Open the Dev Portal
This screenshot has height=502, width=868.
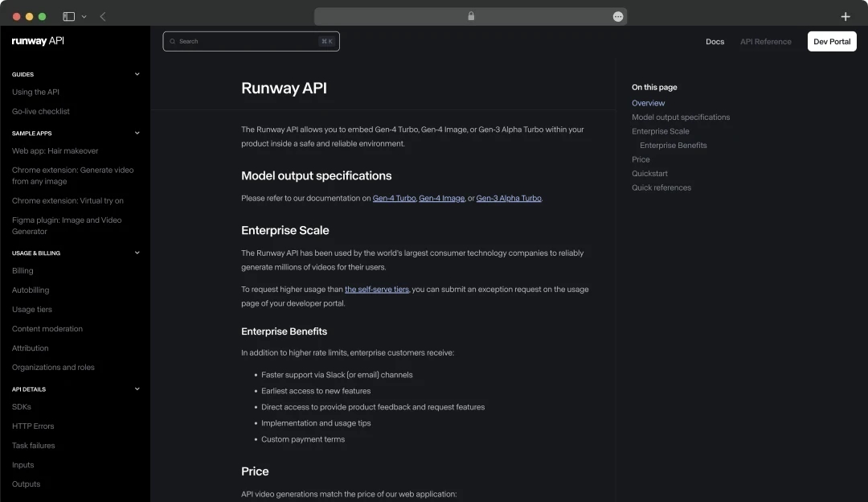pos(832,41)
